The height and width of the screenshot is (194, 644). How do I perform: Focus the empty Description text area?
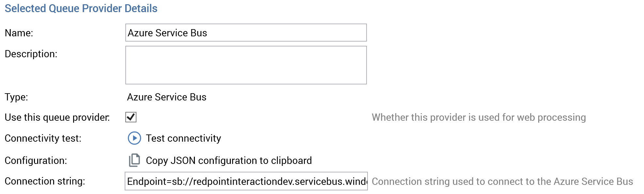246,65
